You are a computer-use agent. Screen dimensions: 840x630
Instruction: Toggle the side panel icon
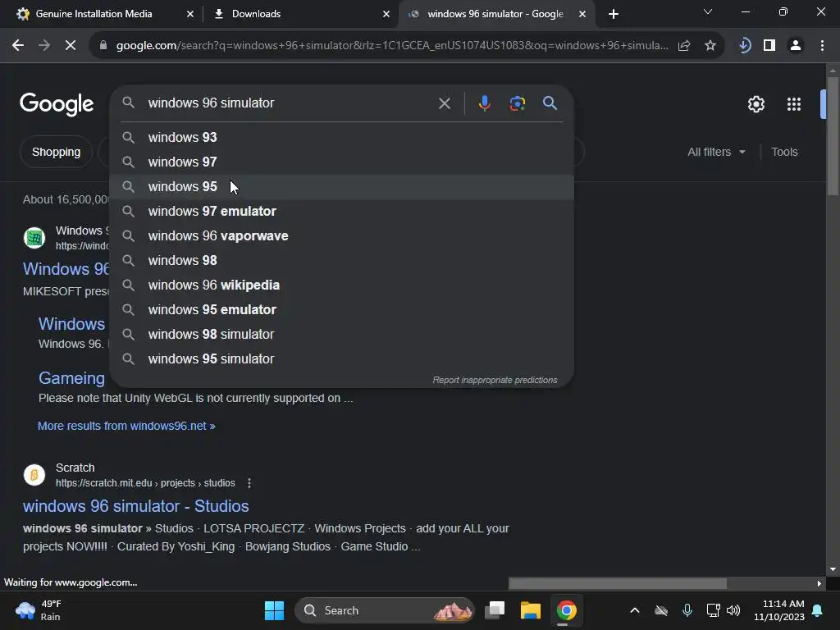(769, 46)
